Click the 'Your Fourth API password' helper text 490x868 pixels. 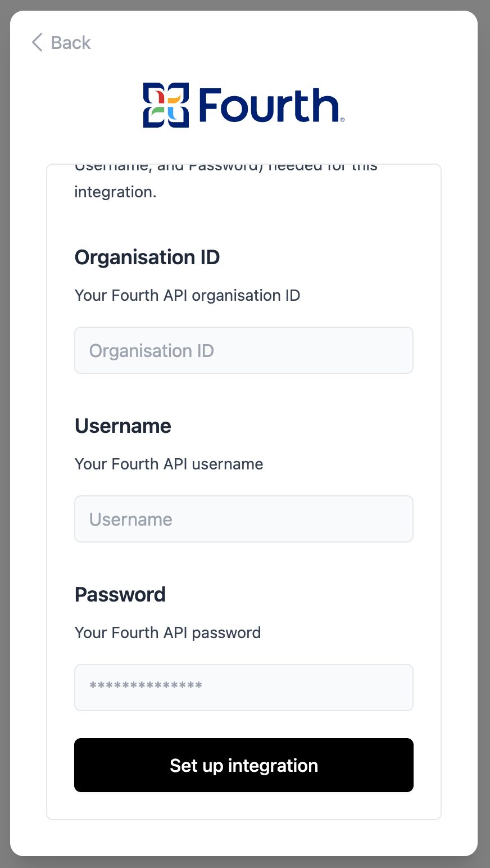[167, 633]
